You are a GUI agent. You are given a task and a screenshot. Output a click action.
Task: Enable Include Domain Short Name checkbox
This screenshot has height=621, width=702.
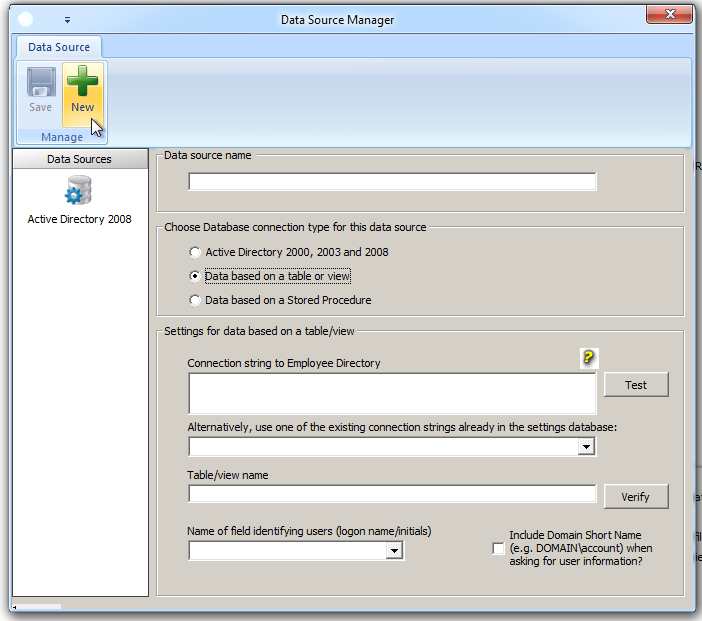click(x=499, y=549)
